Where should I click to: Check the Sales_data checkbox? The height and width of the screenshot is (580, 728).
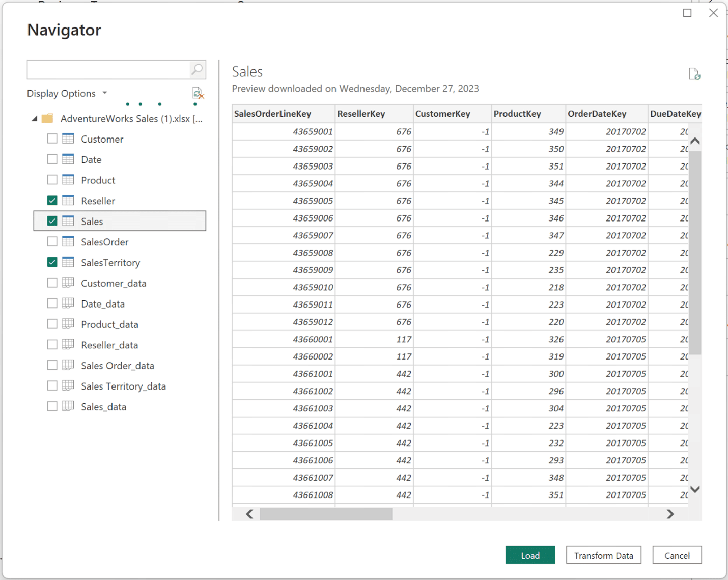[x=52, y=406]
